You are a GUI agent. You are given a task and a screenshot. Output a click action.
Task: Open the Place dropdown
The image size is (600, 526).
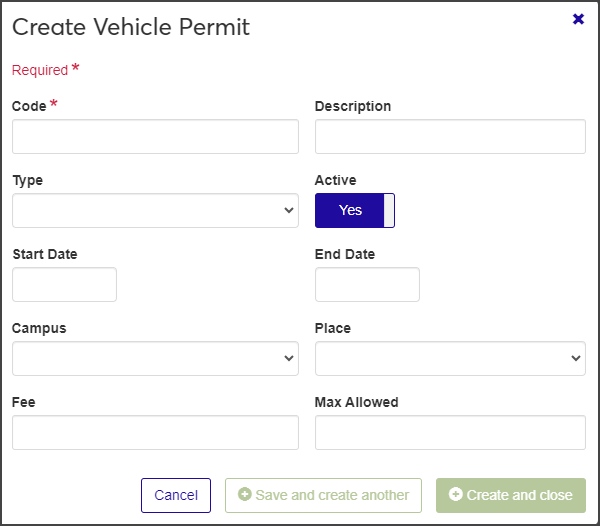(x=450, y=358)
